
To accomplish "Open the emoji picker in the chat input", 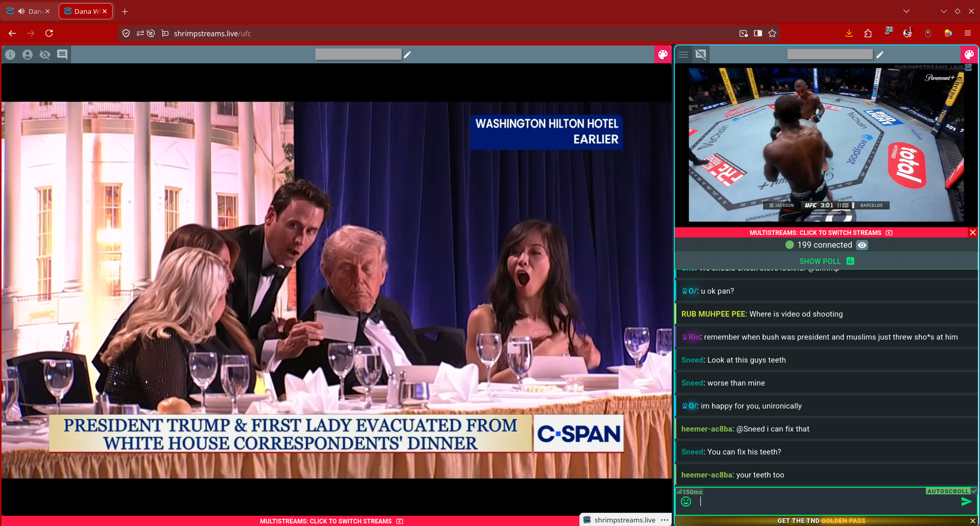I will (686, 501).
